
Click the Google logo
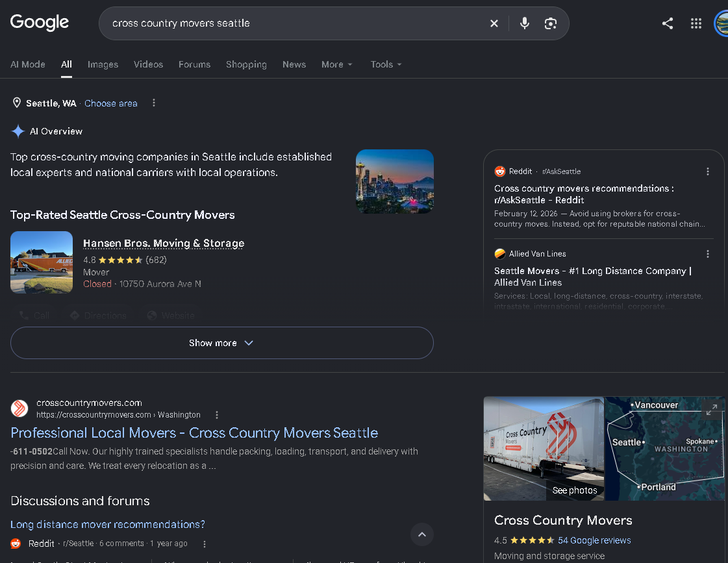pos(40,22)
